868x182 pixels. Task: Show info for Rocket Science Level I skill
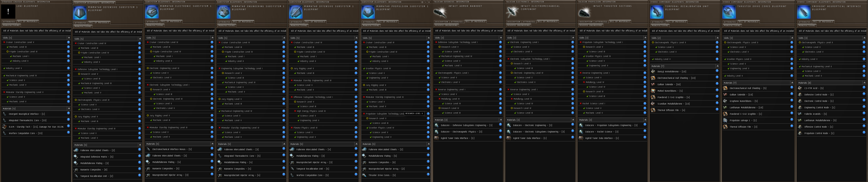[645, 104]
